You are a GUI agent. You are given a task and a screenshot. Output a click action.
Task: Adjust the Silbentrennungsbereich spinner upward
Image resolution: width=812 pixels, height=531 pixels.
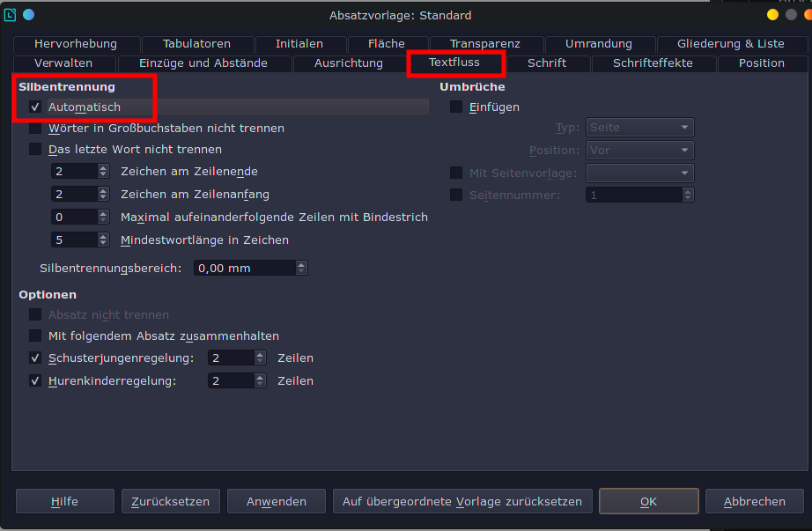pyautogui.click(x=301, y=263)
